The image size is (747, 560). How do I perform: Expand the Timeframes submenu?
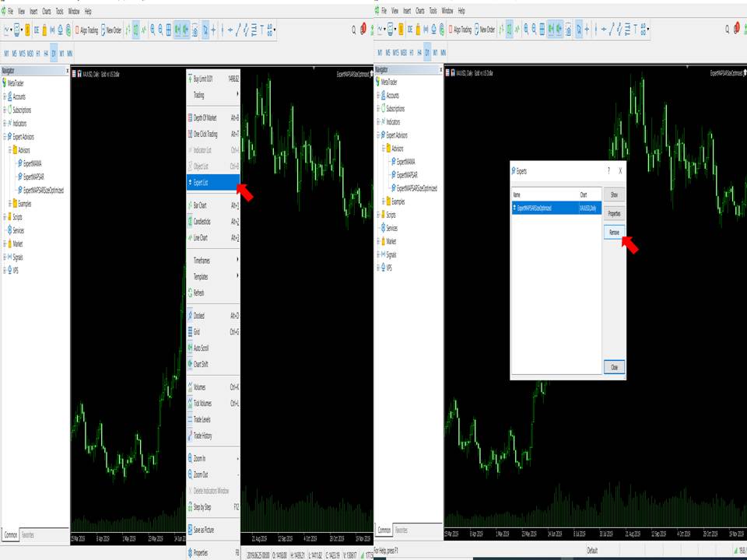point(202,260)
